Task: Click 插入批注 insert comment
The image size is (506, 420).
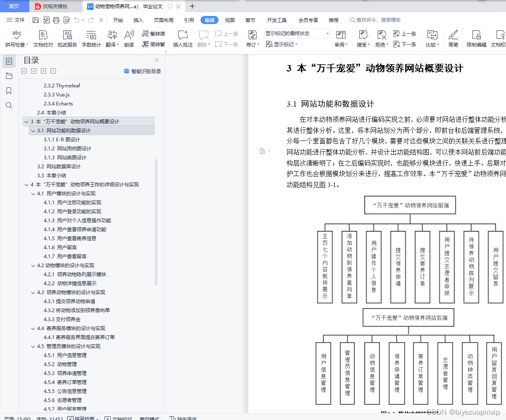Action: click(183, 39)
